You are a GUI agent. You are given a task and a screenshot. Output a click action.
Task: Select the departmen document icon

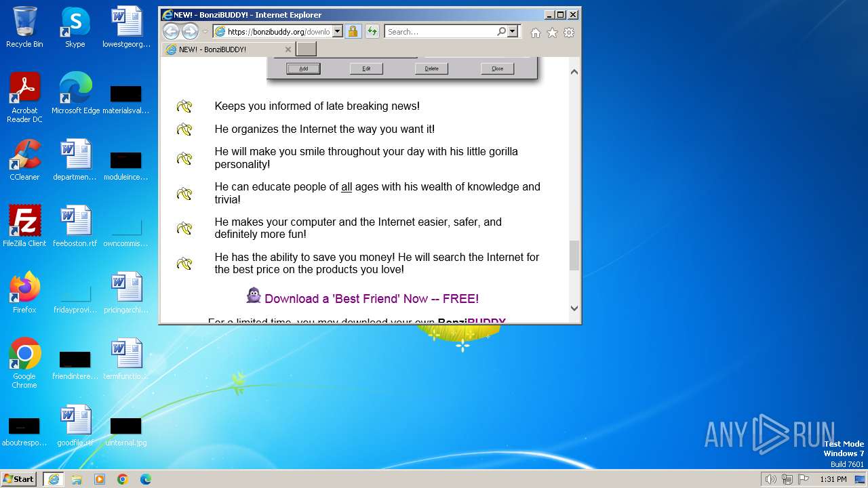pos(75,160)
